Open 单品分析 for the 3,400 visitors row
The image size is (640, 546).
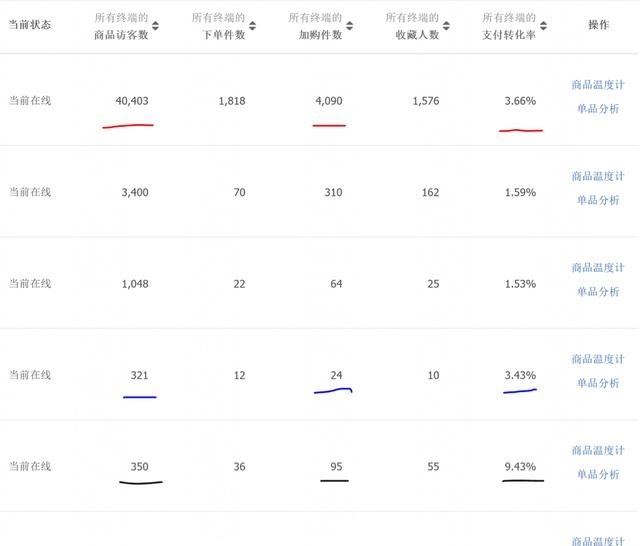point(598,200)
